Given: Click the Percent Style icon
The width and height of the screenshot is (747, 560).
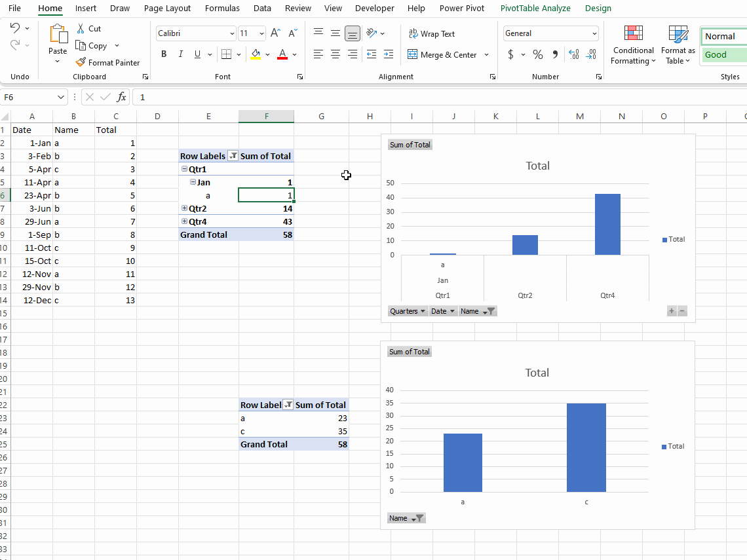Looking at the screenshot, I should pos(537,54).
